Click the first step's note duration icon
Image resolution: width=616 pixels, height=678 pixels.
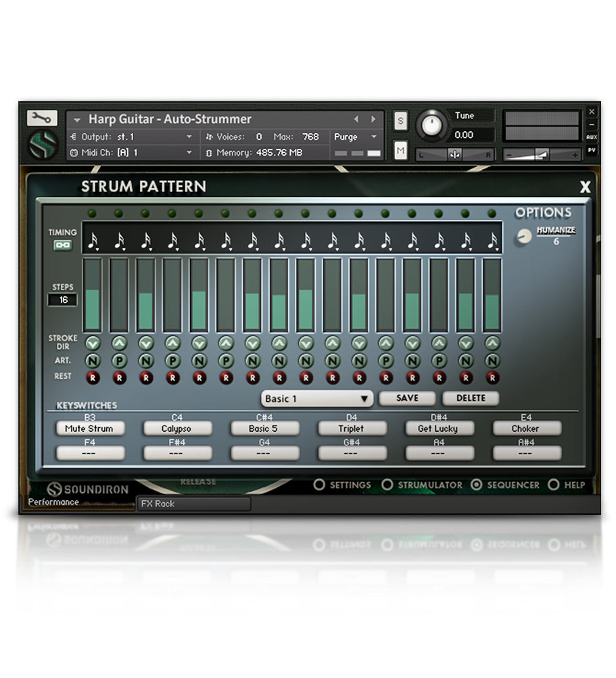(93, 242)
